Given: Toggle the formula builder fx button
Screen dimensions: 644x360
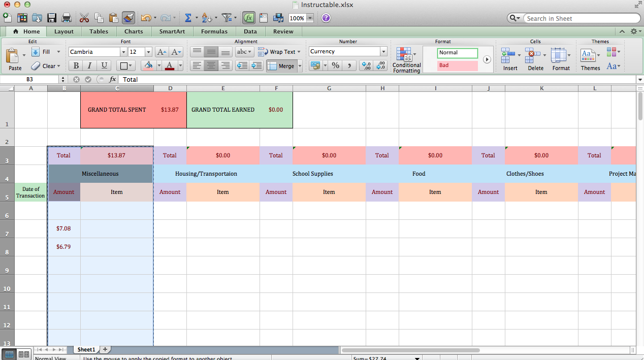Looking at the screenshot, I should [x=248, y=18].
